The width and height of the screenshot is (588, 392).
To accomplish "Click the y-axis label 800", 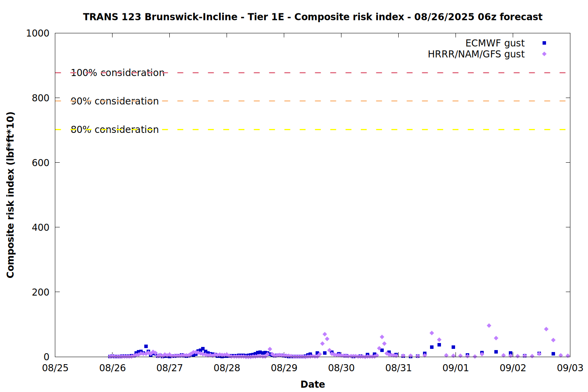I will [x=41, y=98].
